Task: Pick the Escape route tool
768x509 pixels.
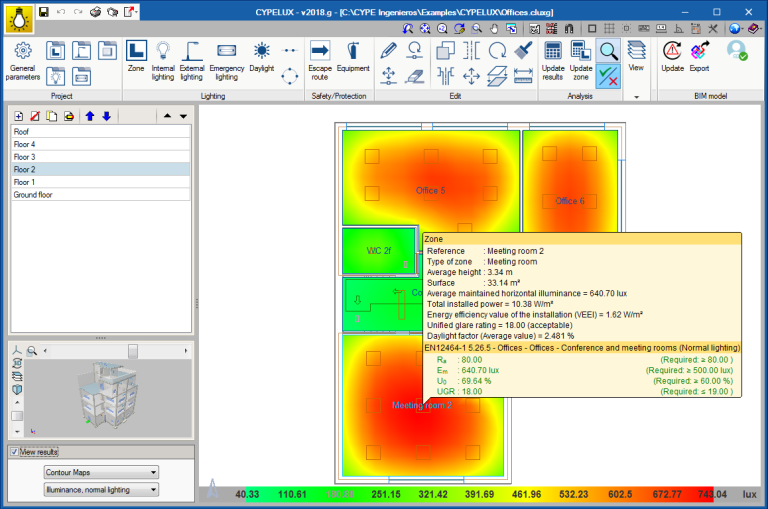Action: coord(320,58)
